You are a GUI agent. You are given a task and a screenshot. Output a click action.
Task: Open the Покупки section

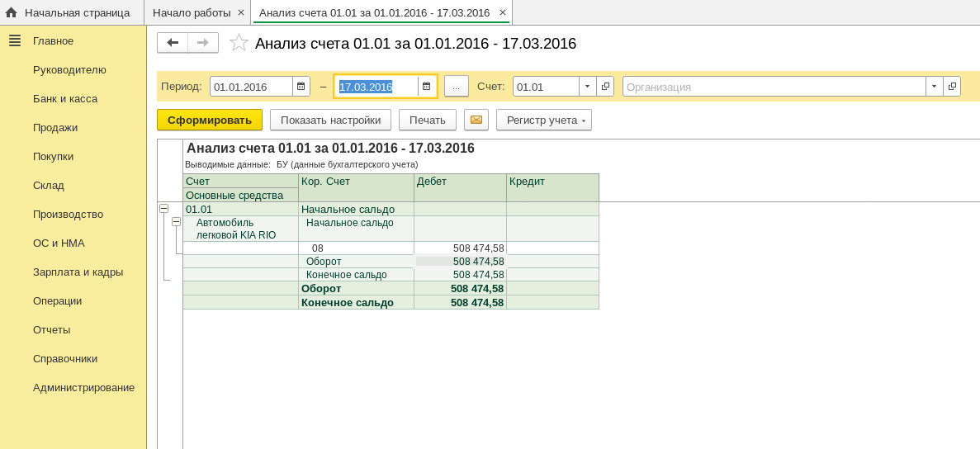[53, 157]
